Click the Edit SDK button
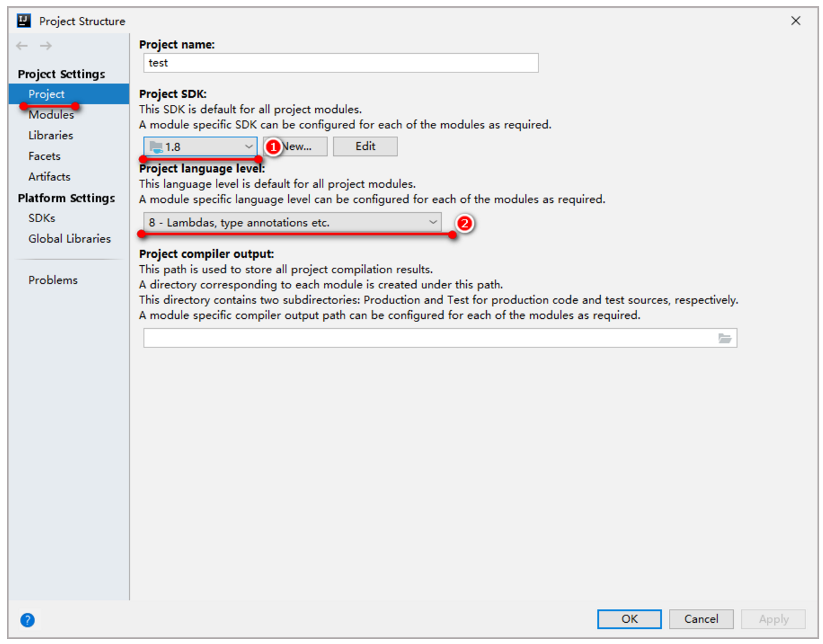The width and height of the screenshot is (823, 644). click(365, 147)
